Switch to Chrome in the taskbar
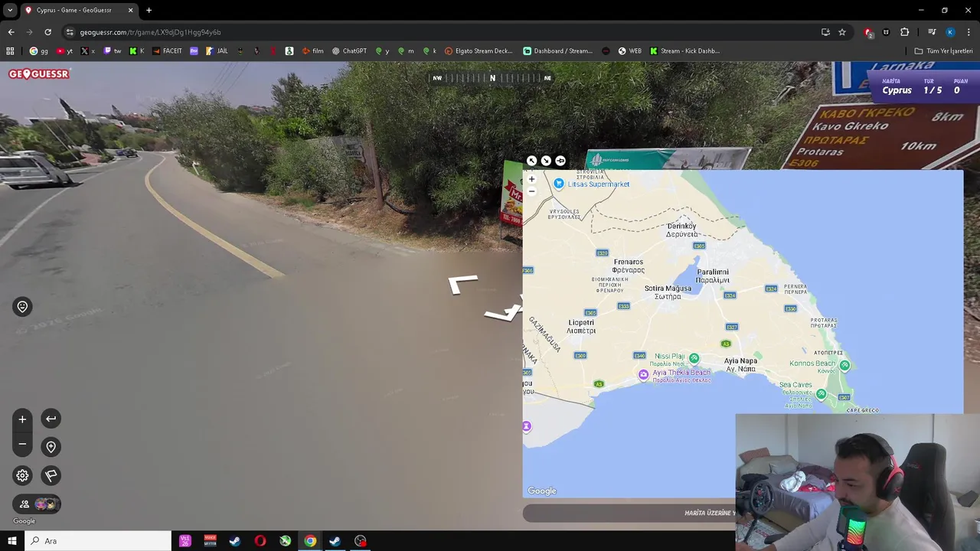 point(310,541)
